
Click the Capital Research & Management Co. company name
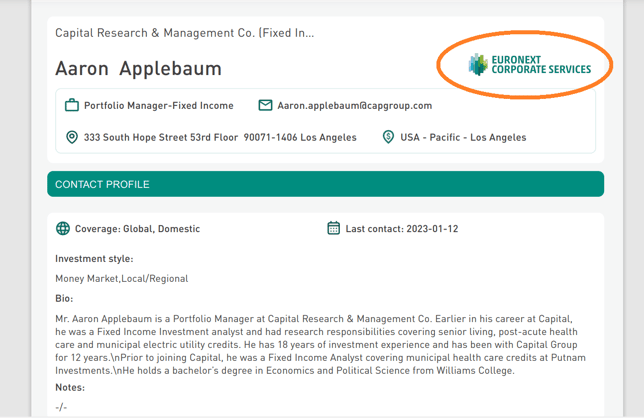[x=185, y=33]
